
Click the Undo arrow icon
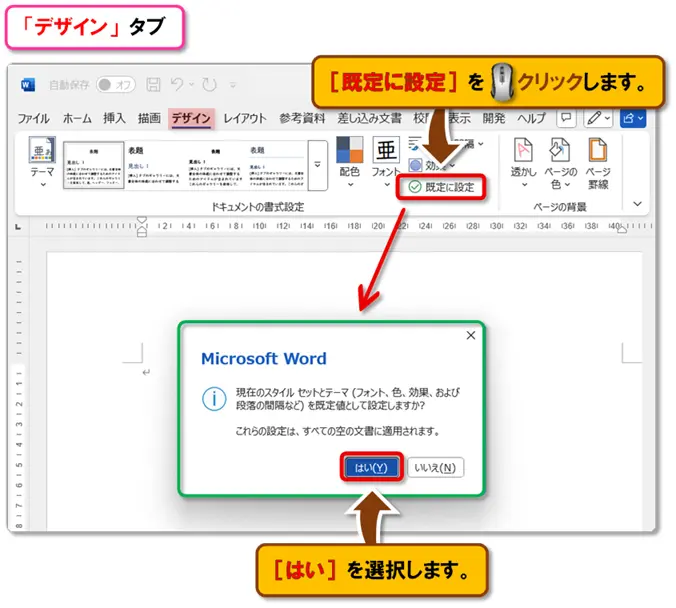tap(177, 84)
